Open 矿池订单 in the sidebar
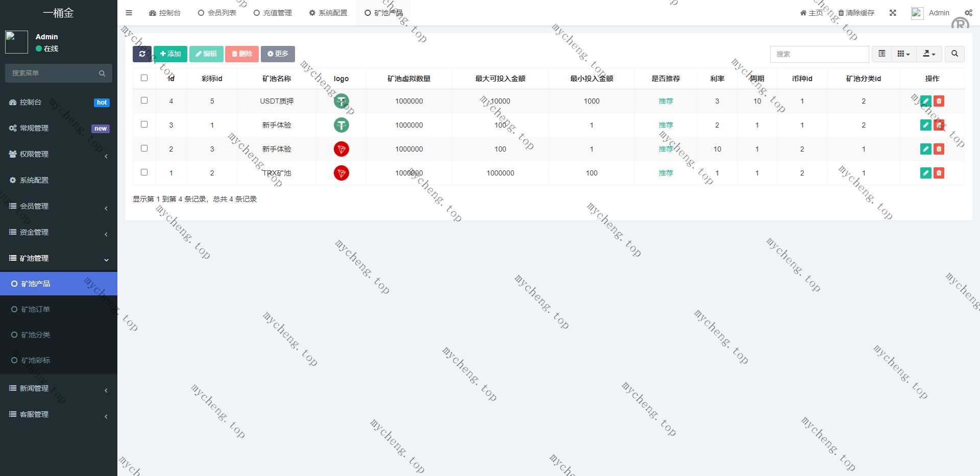 click(36, 309)
